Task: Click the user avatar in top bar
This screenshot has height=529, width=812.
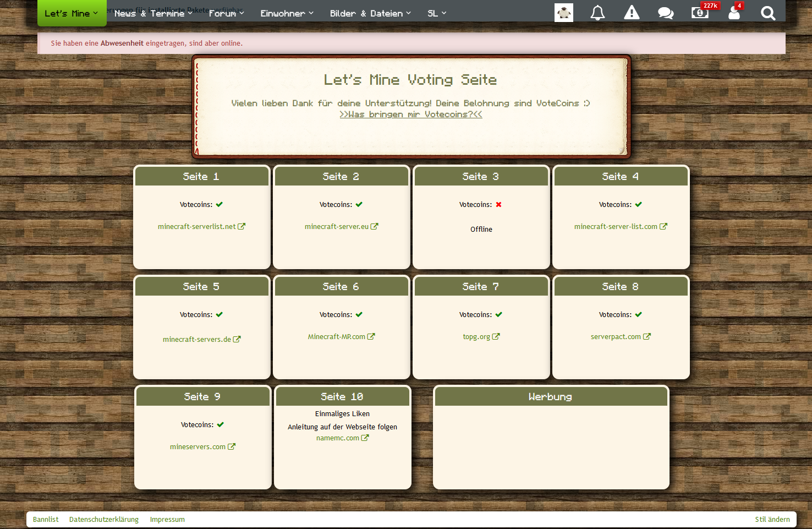Action: pyautogui.click(x=563, y=13)
